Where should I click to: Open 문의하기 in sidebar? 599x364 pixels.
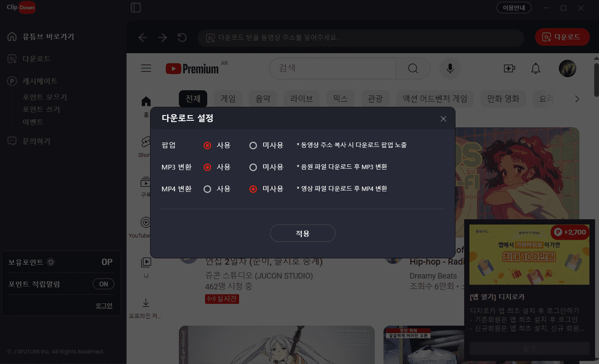click(x=37, y=141)
